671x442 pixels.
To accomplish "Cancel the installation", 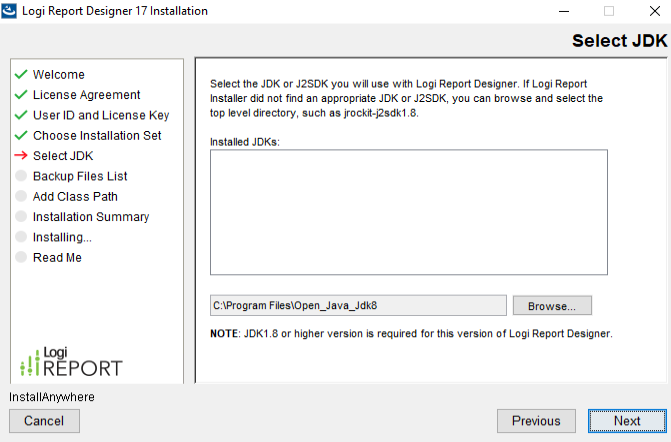I will click(x=44, y=421).
